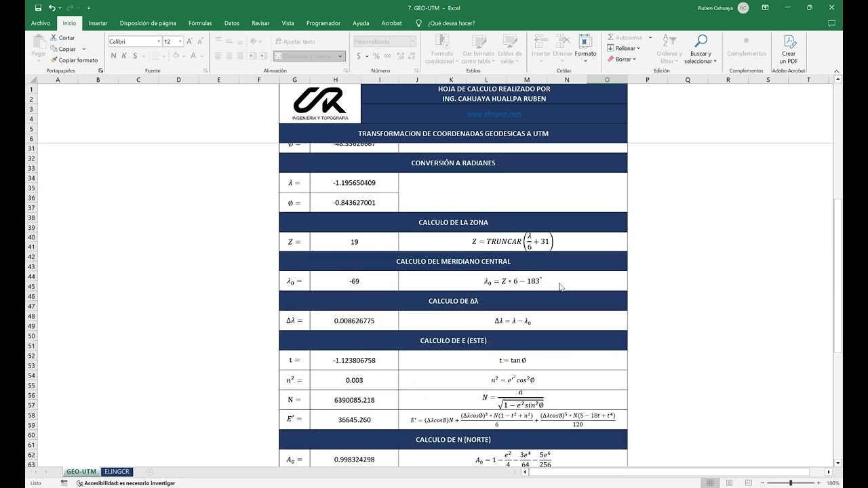This screenshot has height=488, width=868.
Task: Click the Save icon in the quick access toolbar
Action: click(x=38, y=7)
